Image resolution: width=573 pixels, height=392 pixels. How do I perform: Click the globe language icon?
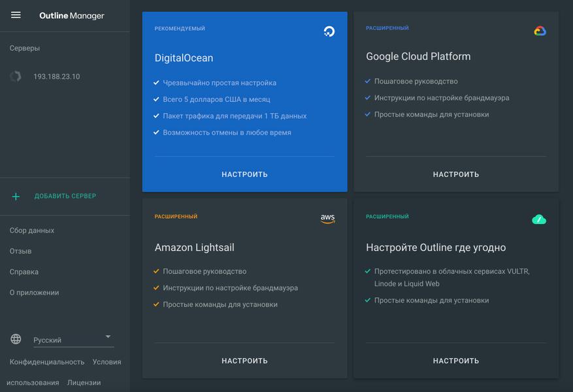tap(16, 339)
